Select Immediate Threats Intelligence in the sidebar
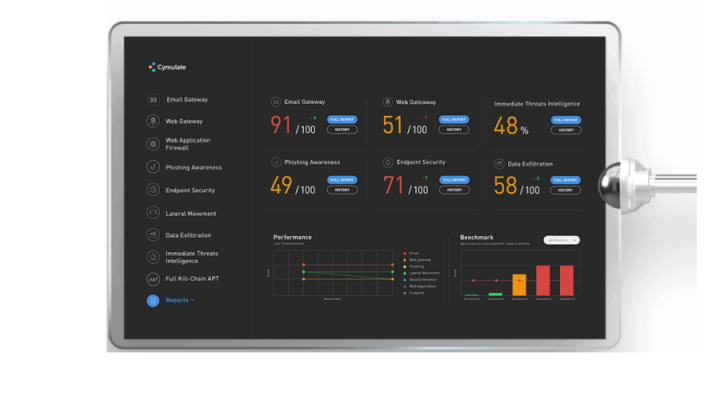Viewport: 720px width, 400px height. pyautogui.click(x=191, y=257)
